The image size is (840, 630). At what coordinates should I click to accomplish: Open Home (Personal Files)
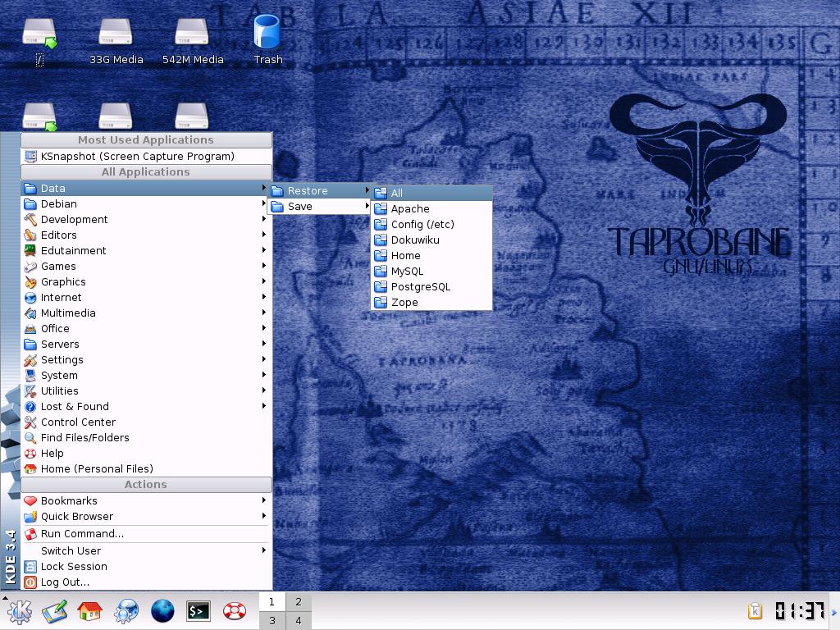(x=146, y=468)
